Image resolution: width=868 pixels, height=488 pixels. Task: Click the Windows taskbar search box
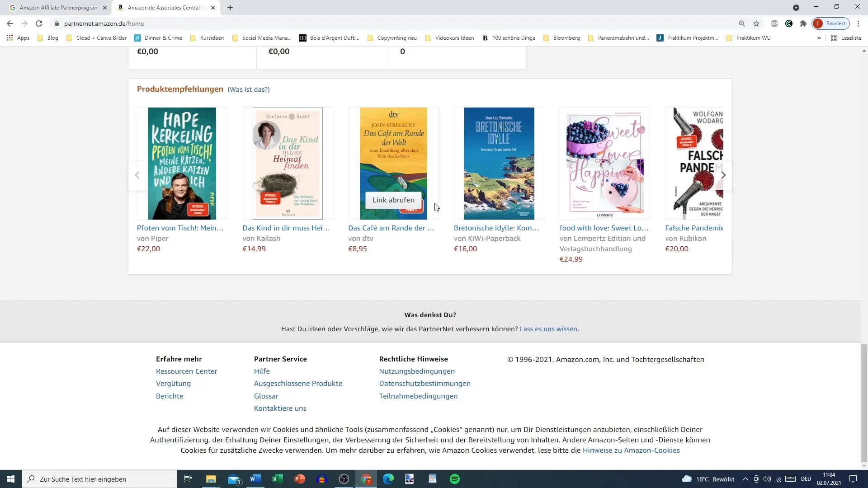click(x=99, y=479)
